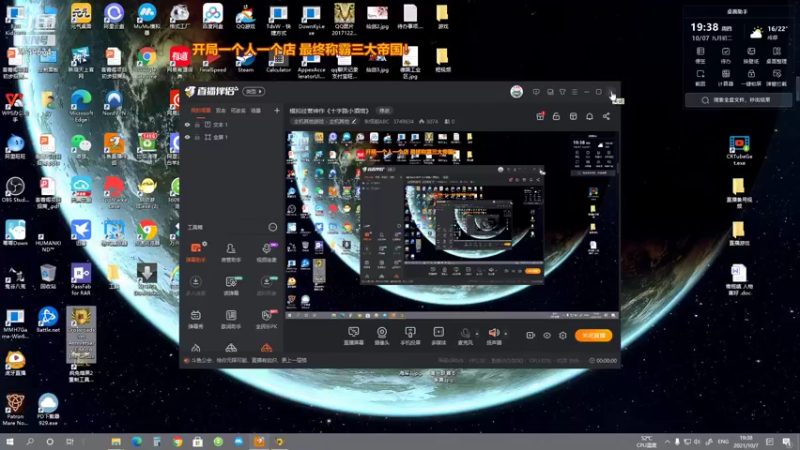Open the OBS Studio desktop icon

pyautogui.click(x=15, y=189)
